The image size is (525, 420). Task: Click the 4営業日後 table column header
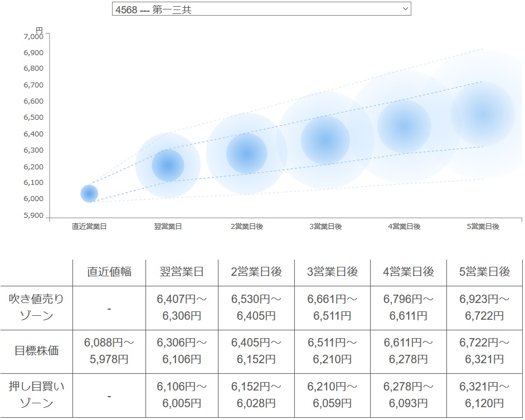[409, 272]
